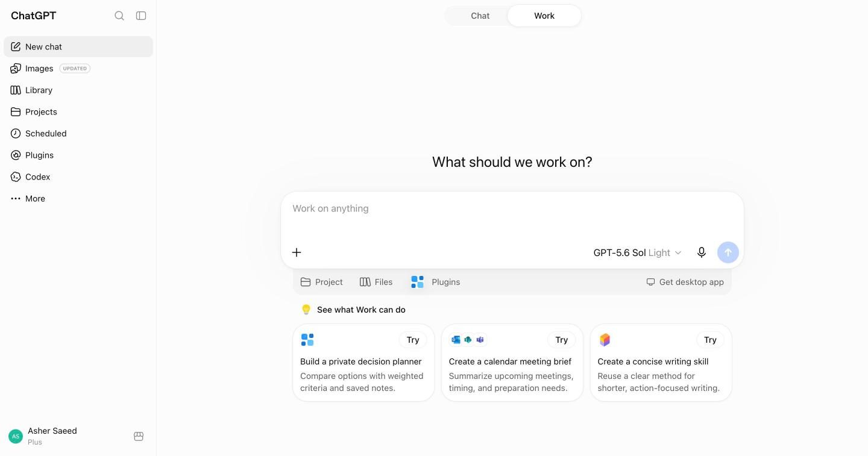Try the Build a private decision planner card
868x456 pixels.
(413, 340)
